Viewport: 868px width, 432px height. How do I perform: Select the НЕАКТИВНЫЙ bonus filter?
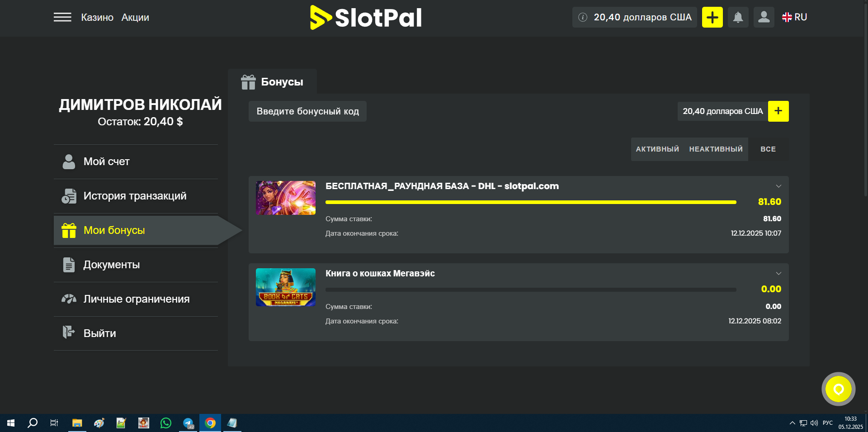[x=716, y=149]
